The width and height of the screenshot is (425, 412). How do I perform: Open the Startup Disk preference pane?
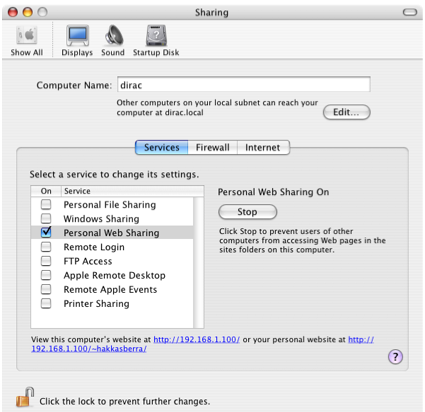(x=156, y=41)
